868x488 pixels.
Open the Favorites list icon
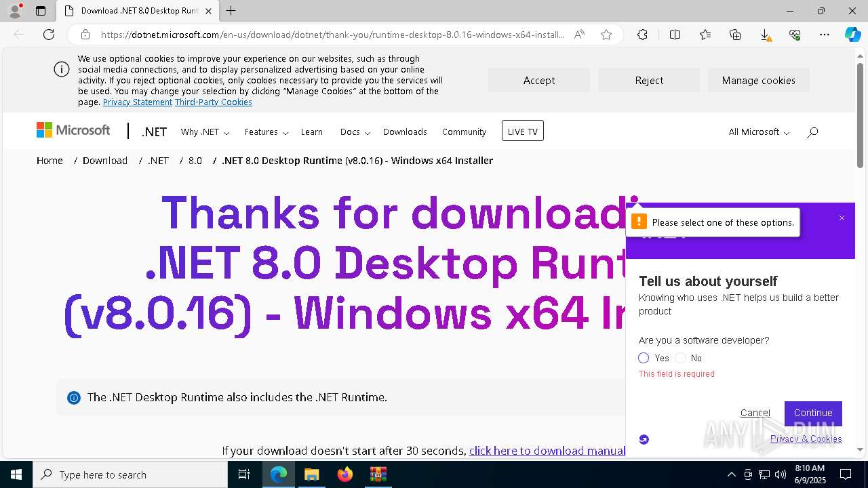[705, 35]
